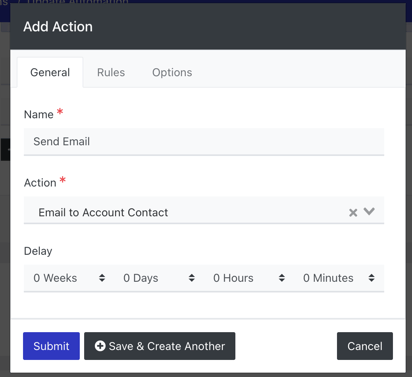Select the 0 Minutes delay dropdown
This screenshot has height=377, width=412.
pos(339,278)
